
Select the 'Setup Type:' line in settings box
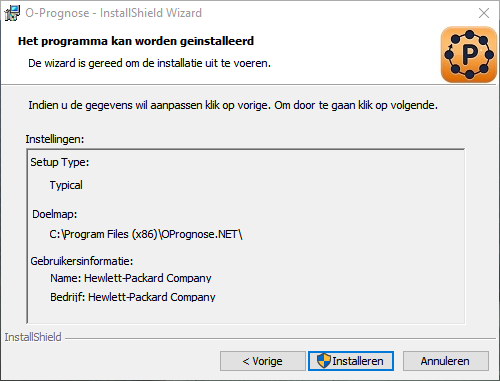pos(60,162)
